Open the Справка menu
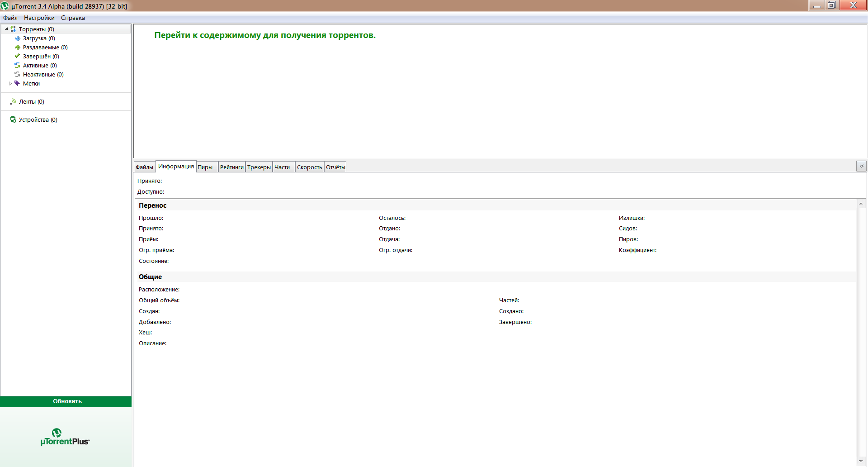This screenshot has height=467, width=868. coord(73,18)
